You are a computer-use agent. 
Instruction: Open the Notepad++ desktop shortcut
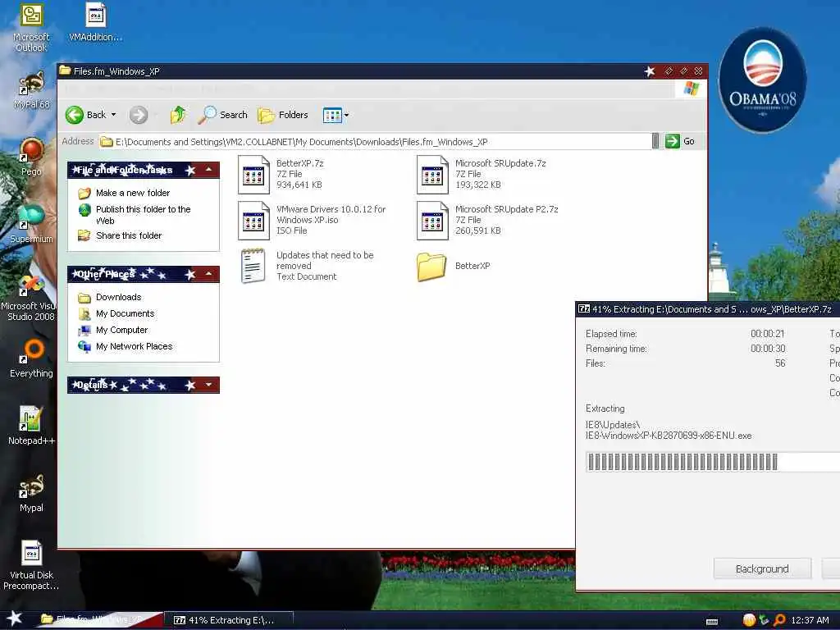click(31, 426)
